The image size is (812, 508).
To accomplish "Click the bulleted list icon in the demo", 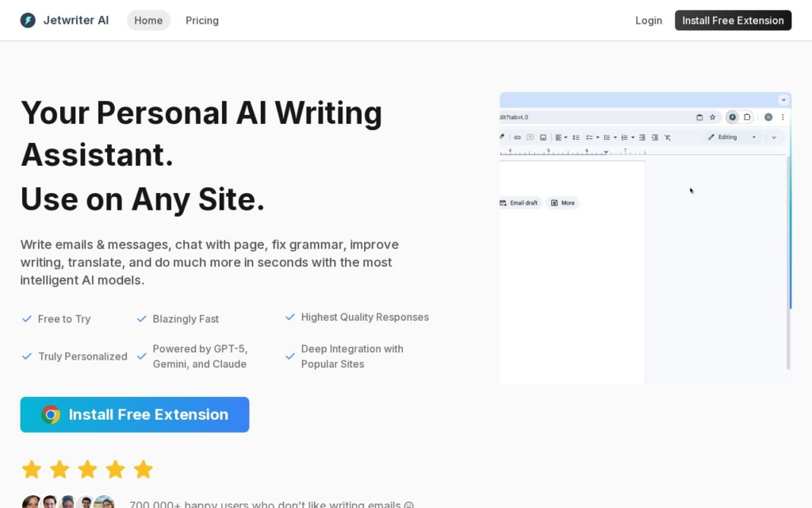I will click(x=607, y=137).
